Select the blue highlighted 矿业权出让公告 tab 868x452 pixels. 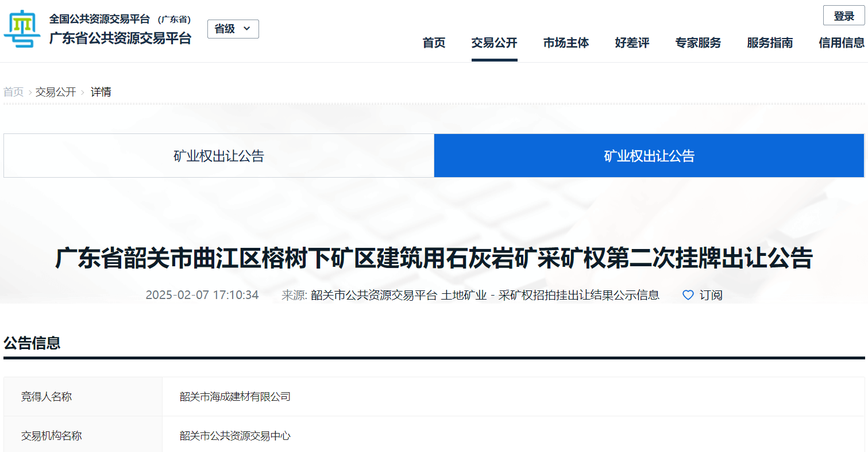649,156
